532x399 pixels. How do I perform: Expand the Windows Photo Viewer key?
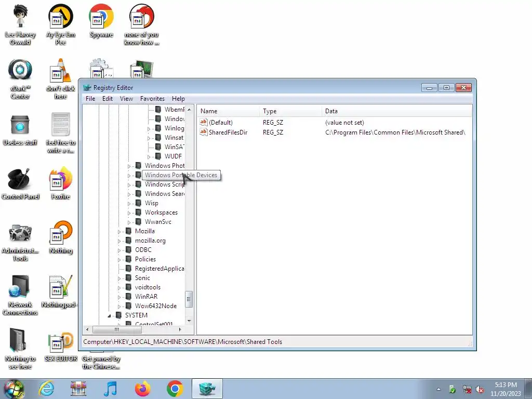129,166
